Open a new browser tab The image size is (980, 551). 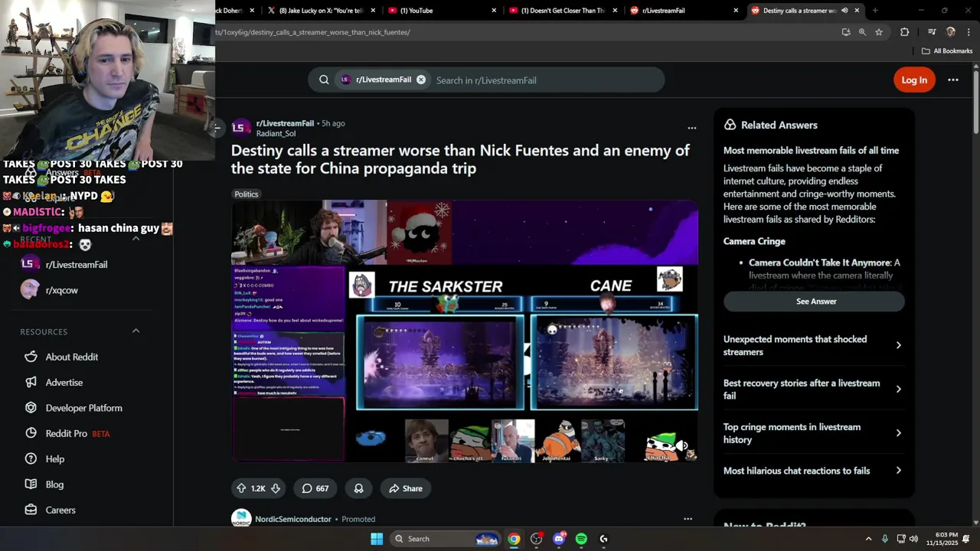tap(875, 11)
